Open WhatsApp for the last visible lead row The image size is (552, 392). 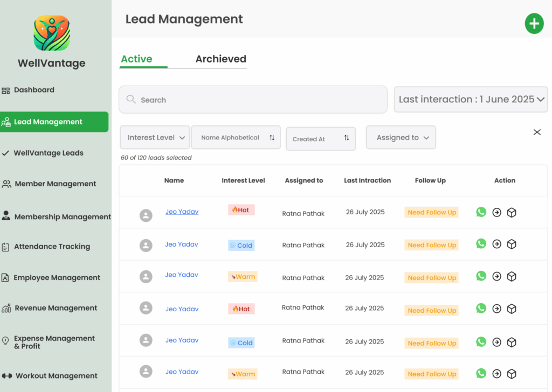tap(481, 373)
